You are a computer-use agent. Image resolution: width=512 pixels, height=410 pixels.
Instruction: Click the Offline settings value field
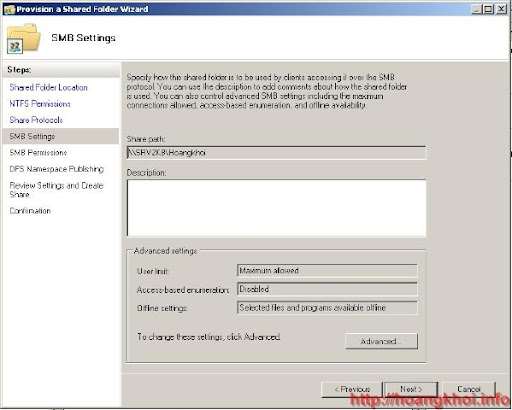327,308
